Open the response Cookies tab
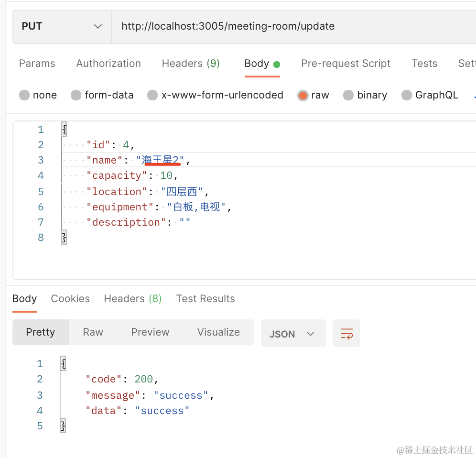Viewport: 476px width, 458px height. tap(70, 299)
